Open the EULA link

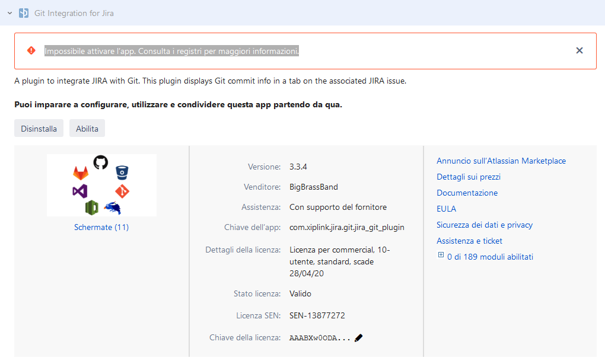pyautogui.click(x=447, y=209)
